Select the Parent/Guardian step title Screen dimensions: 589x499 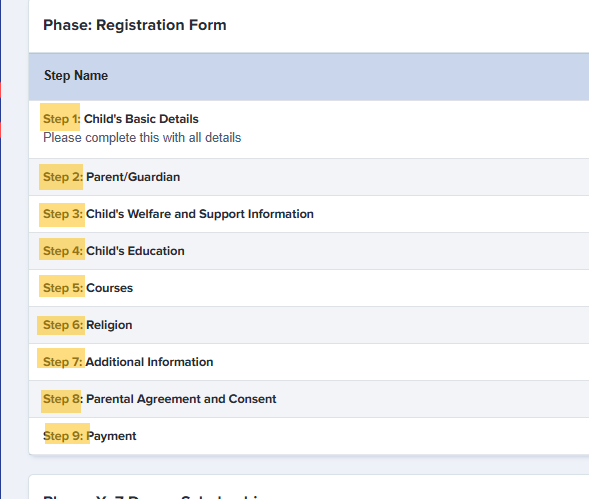pos(133,177)
